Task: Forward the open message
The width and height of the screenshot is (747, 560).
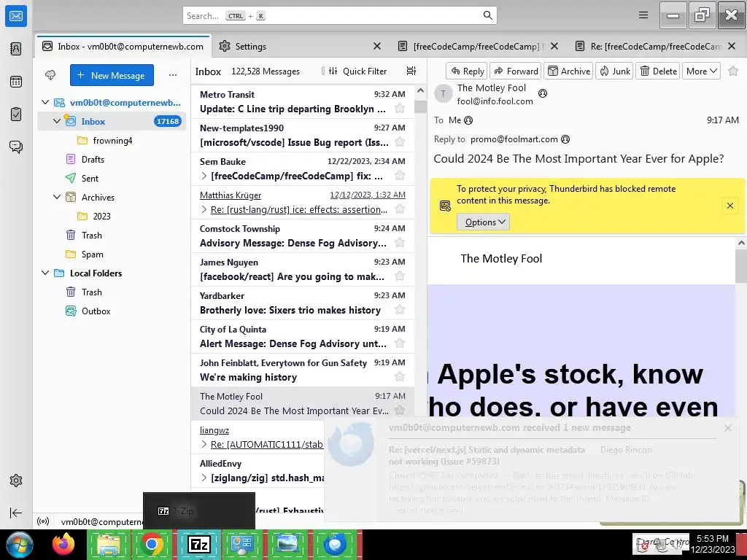Action: pos(516,71)
